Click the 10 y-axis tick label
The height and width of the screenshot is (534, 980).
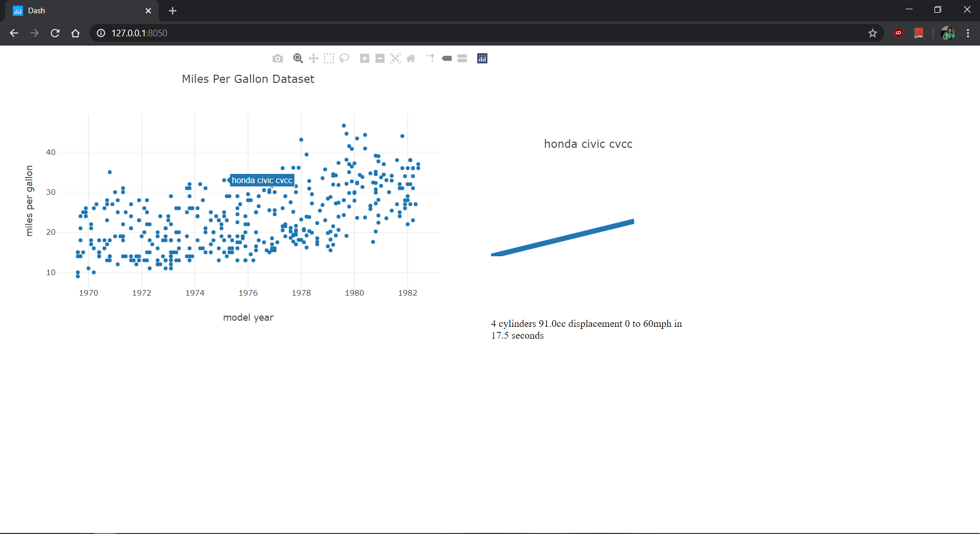[x=51, y=272]
